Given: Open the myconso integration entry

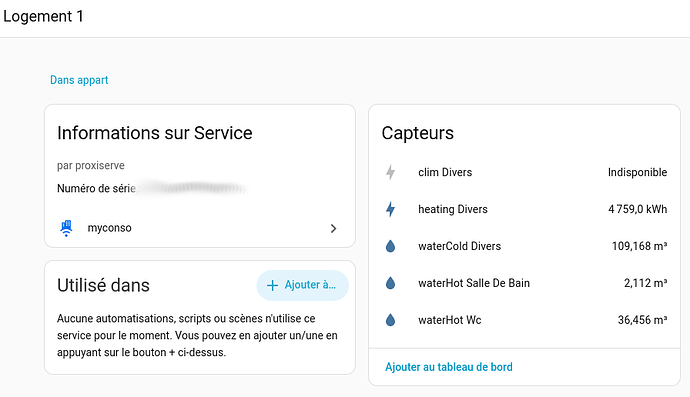Looking at the screenshot, I should pos(200,228).
